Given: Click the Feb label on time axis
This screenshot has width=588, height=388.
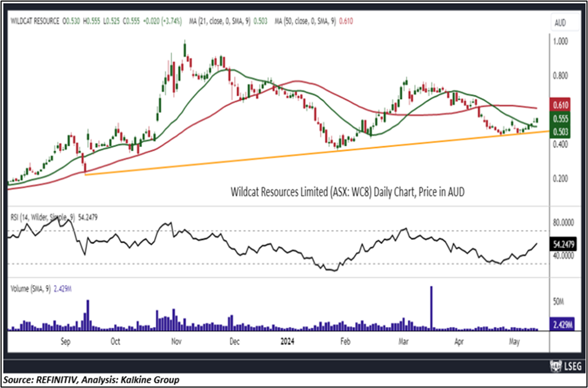Looking at the screenshot, I should coord(345,342).
